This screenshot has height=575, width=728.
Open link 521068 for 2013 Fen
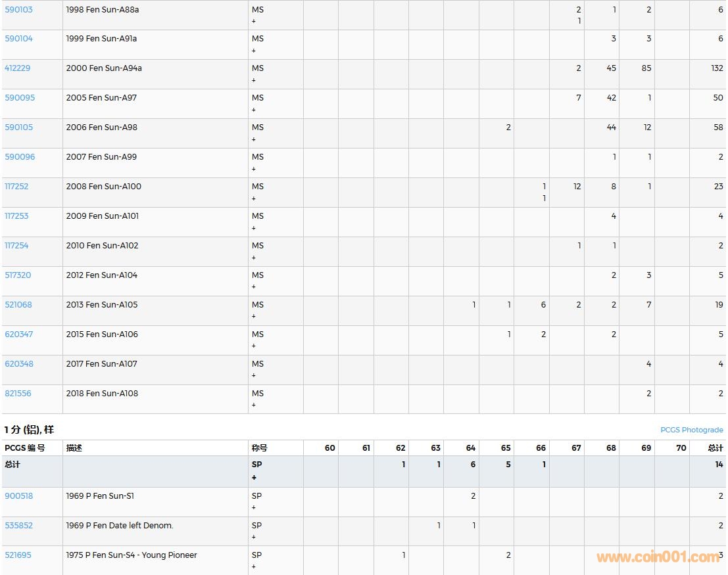[x=18, y=305]
